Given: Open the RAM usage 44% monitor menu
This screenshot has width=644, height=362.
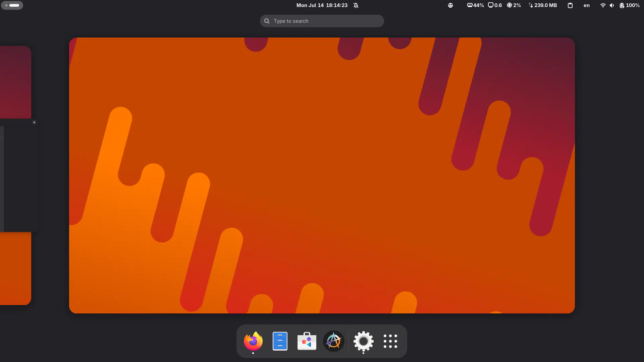Looking at the screenshot, I should tap(475, 5).
